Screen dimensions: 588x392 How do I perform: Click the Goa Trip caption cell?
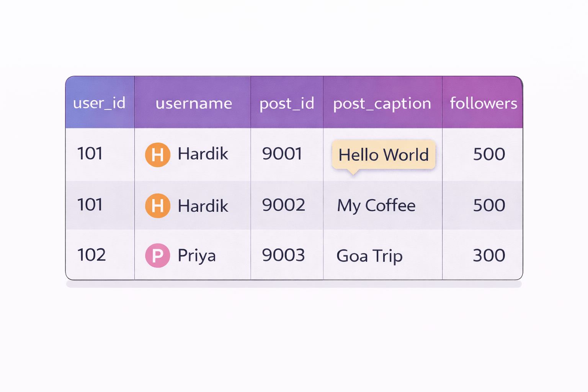[x=369, y=256]
